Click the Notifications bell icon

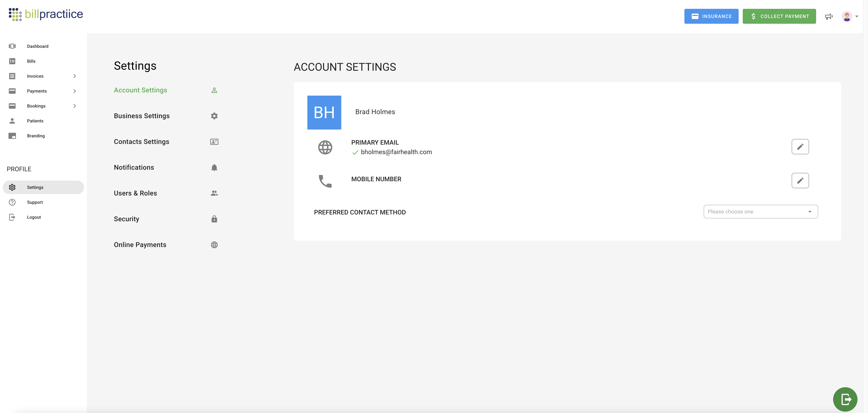tap(214, 168)
